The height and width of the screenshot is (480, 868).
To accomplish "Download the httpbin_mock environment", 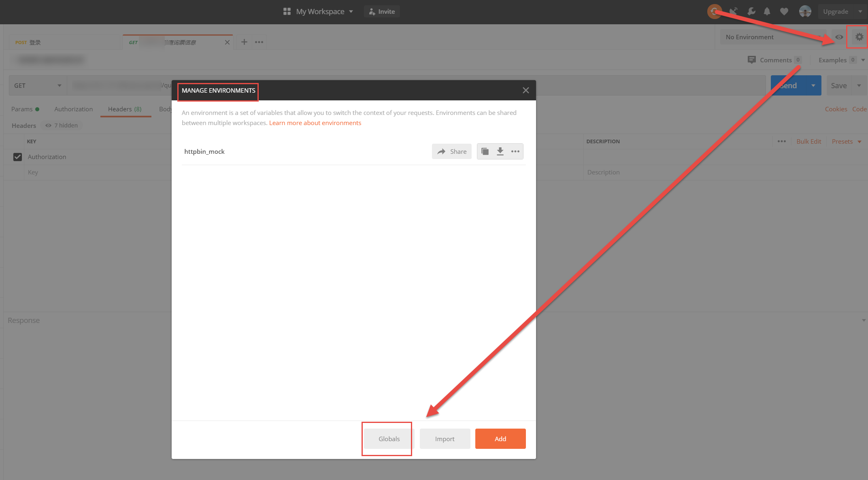I will (x=500, y=151).
